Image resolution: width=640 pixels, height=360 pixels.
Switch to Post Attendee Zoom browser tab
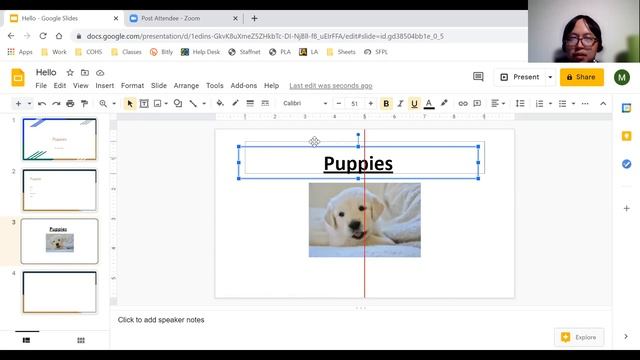click(183, 18)
